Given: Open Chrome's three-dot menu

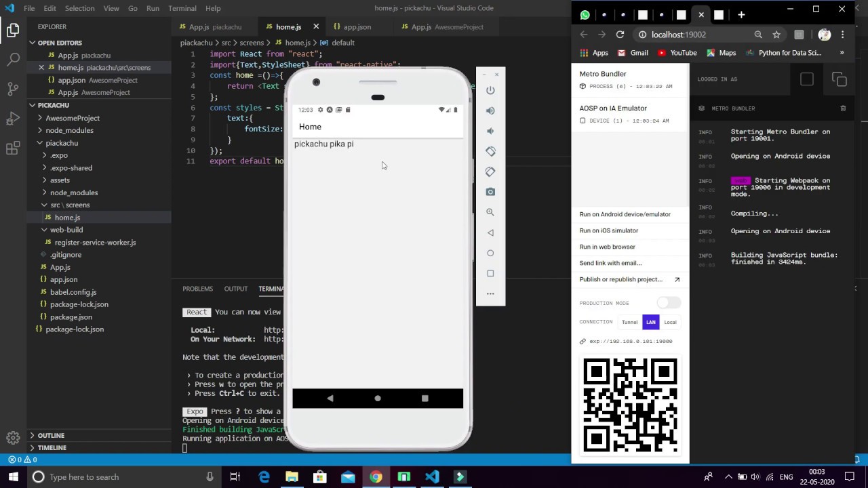Looking at the screenshot, I should click(842, 35).
